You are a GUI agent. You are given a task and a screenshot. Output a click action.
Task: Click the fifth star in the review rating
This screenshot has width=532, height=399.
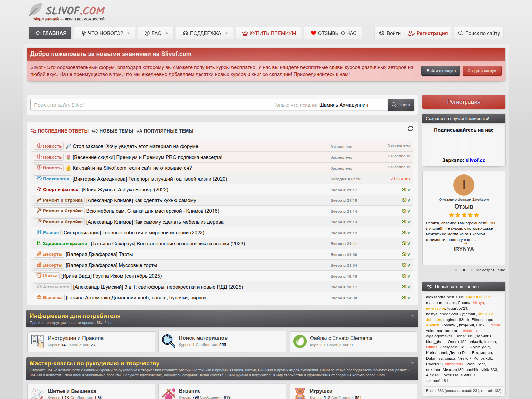[x=476, y=215]
